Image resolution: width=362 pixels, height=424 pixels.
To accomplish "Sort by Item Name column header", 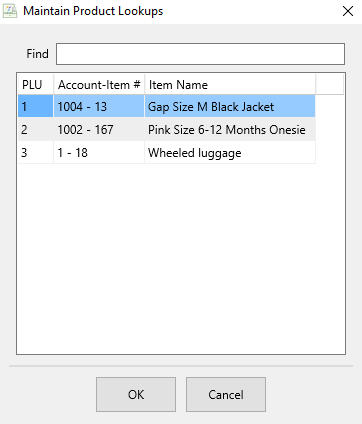I will click(x=230, y=85).
